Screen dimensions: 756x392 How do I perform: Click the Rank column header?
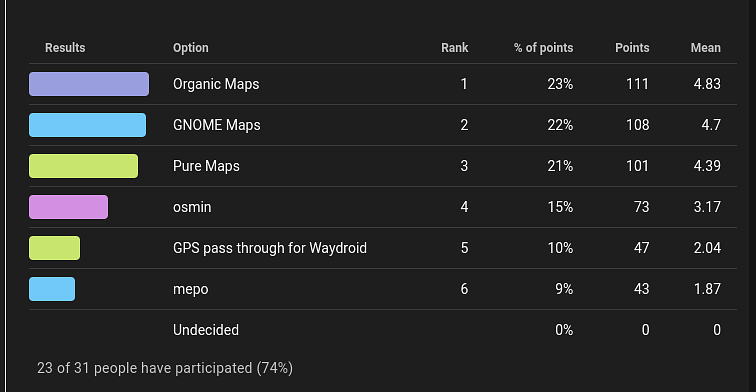coord(455,48)
